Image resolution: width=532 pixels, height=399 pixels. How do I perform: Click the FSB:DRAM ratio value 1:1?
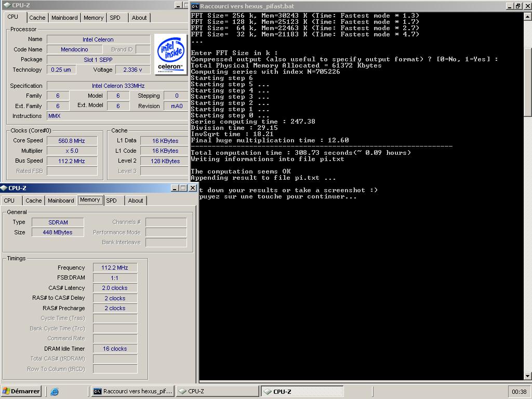tap(115, 278)
